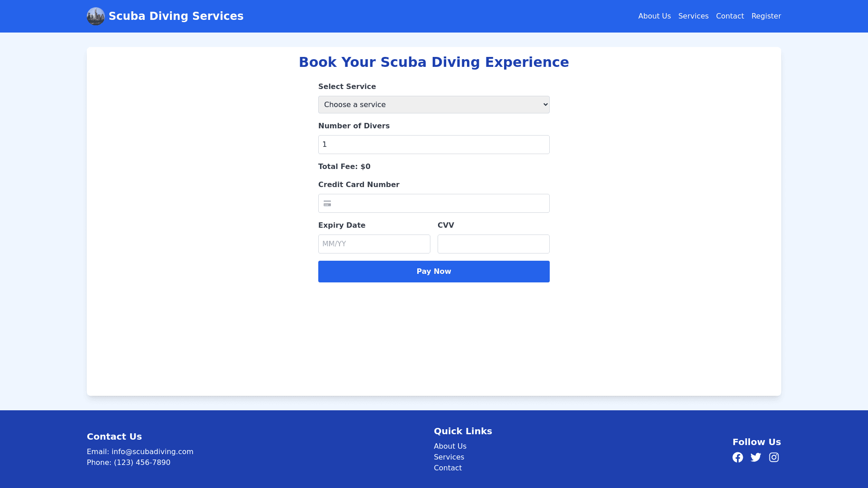Click the footer About Us quick link
The image size is (868, 488).
pos(450,446)
